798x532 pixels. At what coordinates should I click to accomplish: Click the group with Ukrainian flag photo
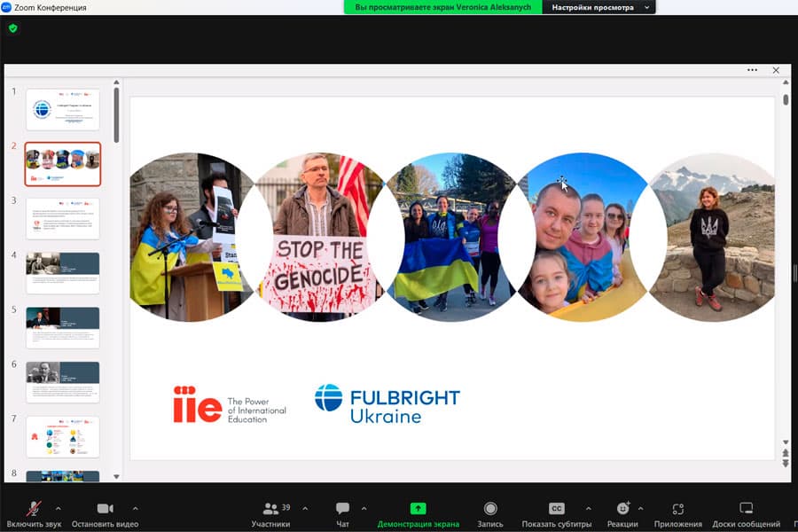[x=451, y=238]
